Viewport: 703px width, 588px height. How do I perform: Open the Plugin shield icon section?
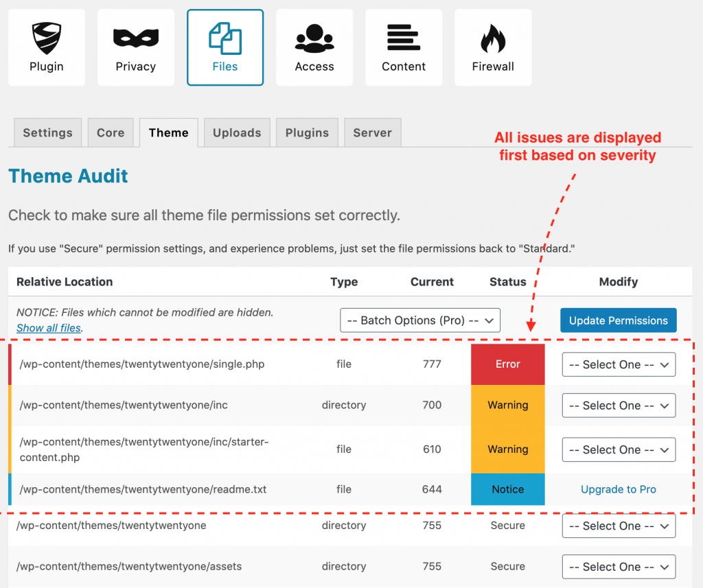coord(47,47)
